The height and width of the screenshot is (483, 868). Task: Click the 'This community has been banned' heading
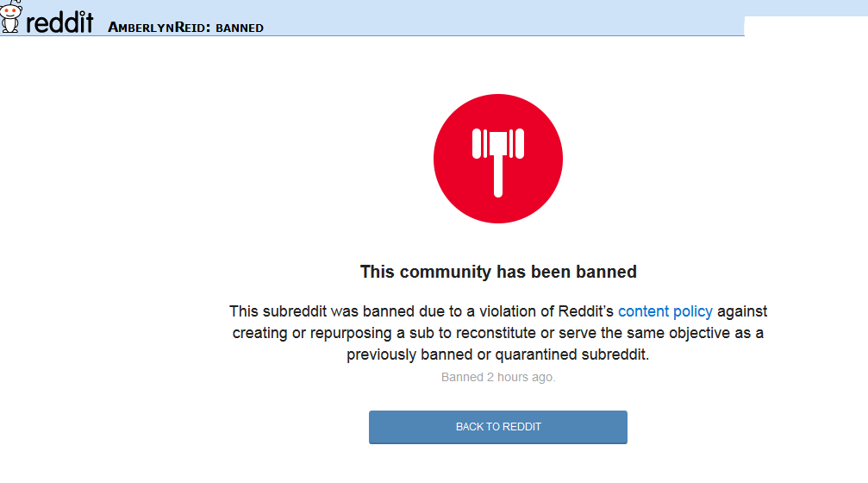click(498, 272)
